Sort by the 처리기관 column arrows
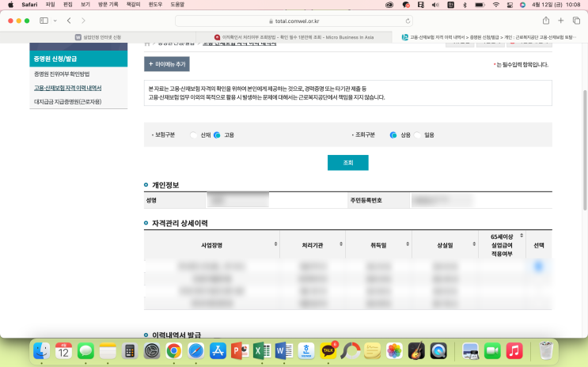The width and height of the screenshot is (588, 367). [341, 244]
